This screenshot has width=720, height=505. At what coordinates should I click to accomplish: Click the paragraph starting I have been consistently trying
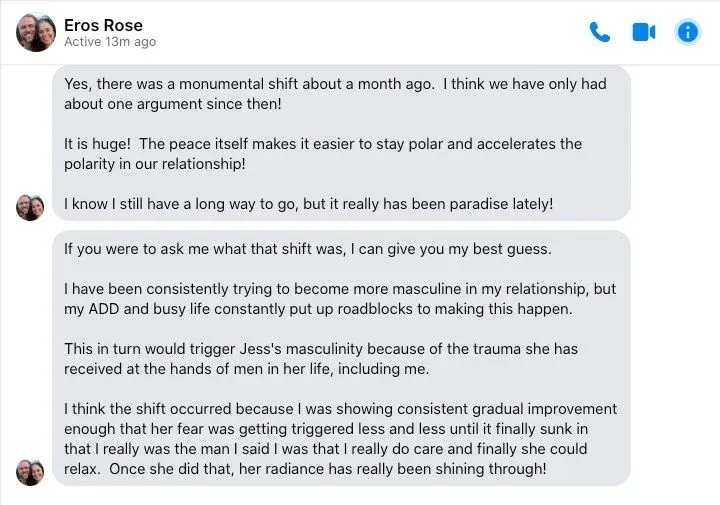pos(340,299)
